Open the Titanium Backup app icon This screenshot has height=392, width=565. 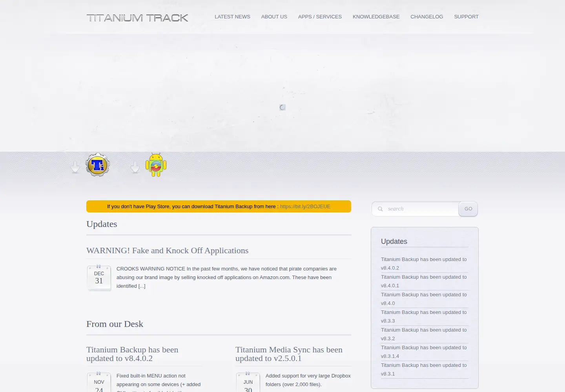(98, 165)
